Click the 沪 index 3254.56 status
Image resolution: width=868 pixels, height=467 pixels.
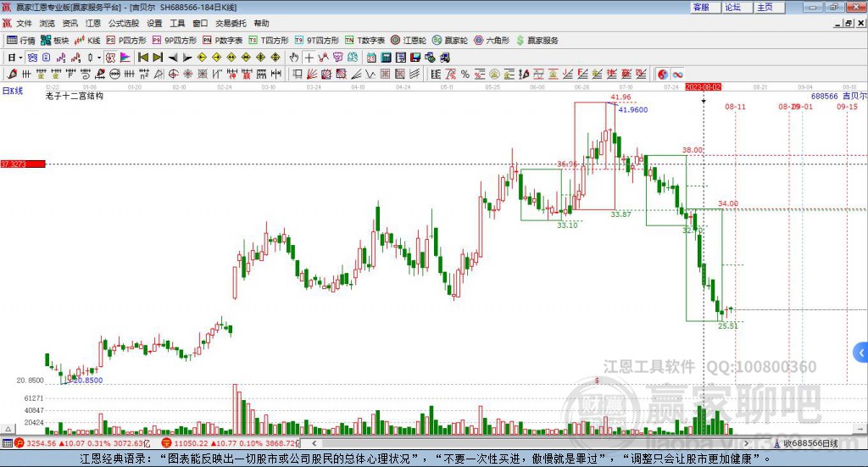(x=82, y=443)
